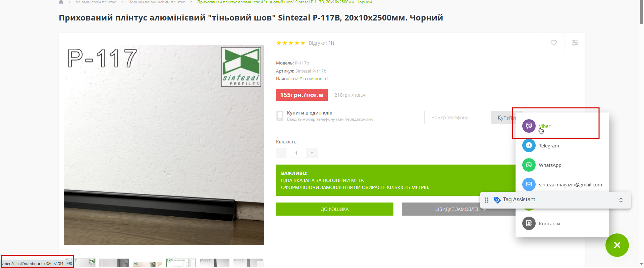Decrease quantity with the minus button

point(281,153)
